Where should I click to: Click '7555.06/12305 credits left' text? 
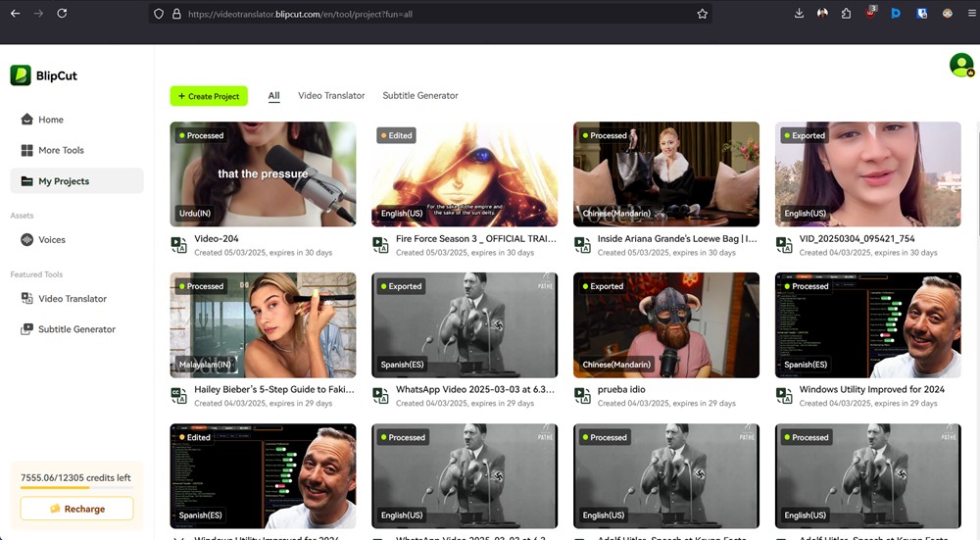click(75, 477)
